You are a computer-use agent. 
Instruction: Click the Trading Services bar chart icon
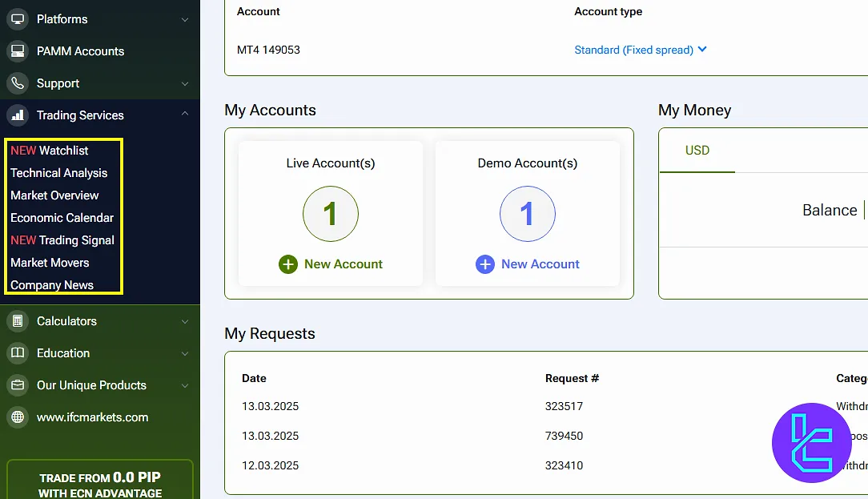(x=17, y=115)
